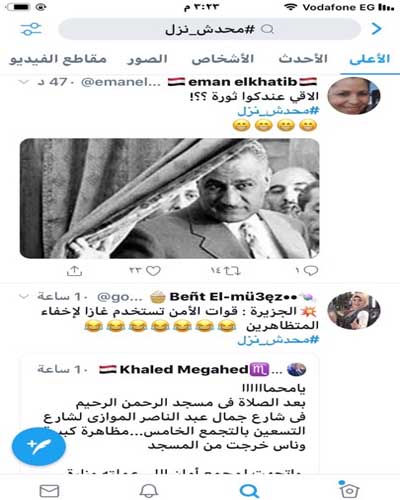Tap the back arrow beside search bar

point(377,29)
